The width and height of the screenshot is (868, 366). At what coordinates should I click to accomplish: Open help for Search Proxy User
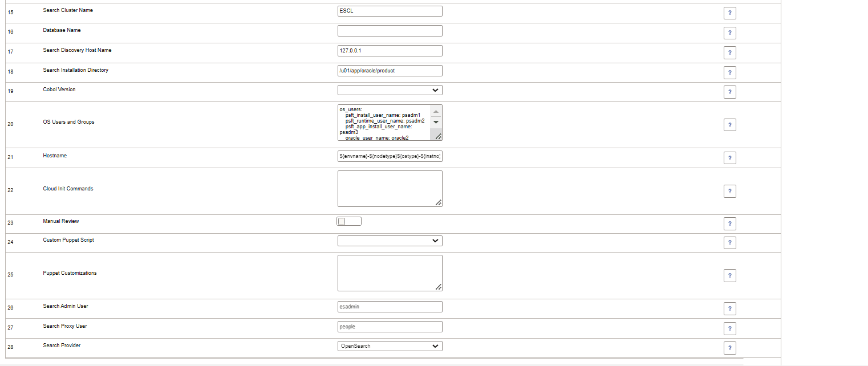tap(729, 328)
